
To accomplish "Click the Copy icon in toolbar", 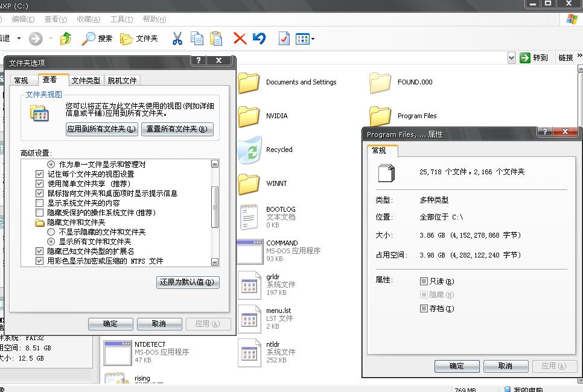I will [x=197, y=39].
